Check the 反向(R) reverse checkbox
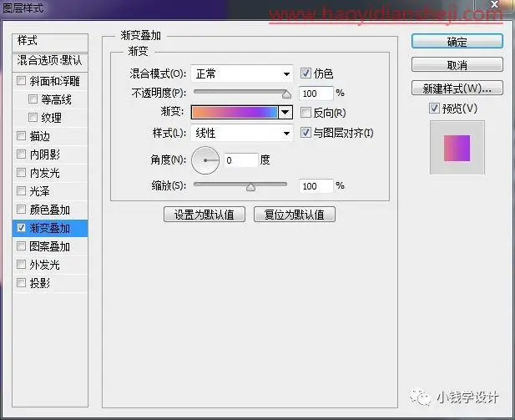Viewport: 515px width, 420px height. pos(305,113)
